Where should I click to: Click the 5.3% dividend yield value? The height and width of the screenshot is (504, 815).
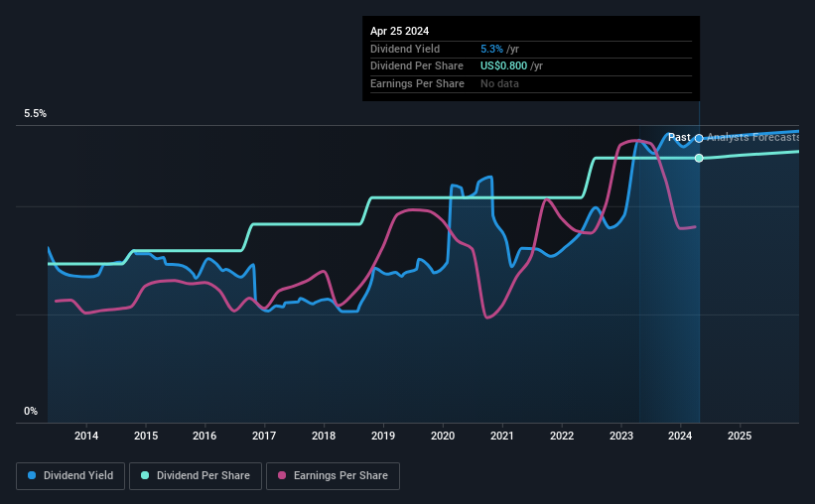pos(491,49)
